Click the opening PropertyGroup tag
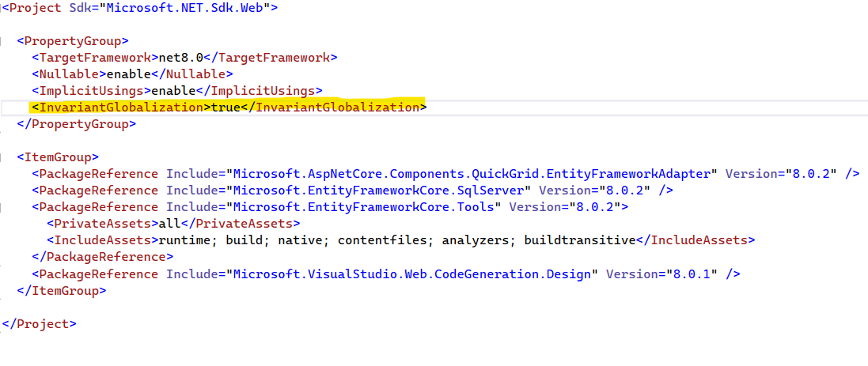Image resolution: width=868 pixels, height=366 pixels. pos(73,41)
